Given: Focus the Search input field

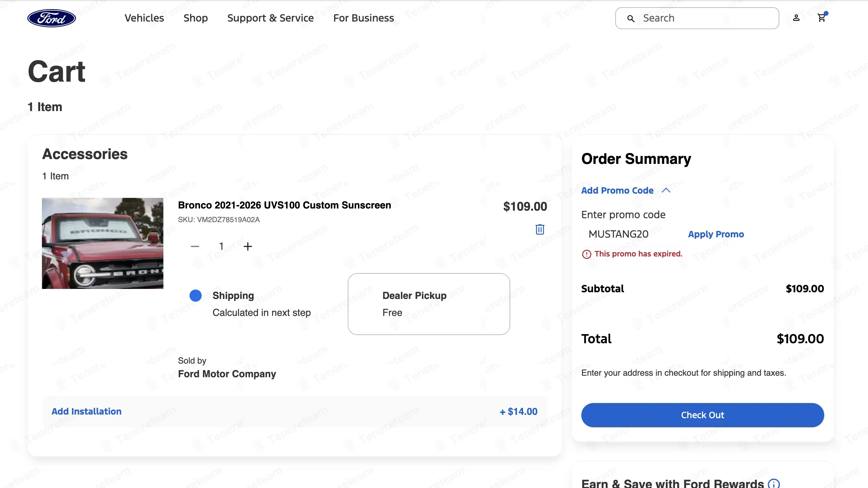Looking at the screenshot, I should click(697, 18).
